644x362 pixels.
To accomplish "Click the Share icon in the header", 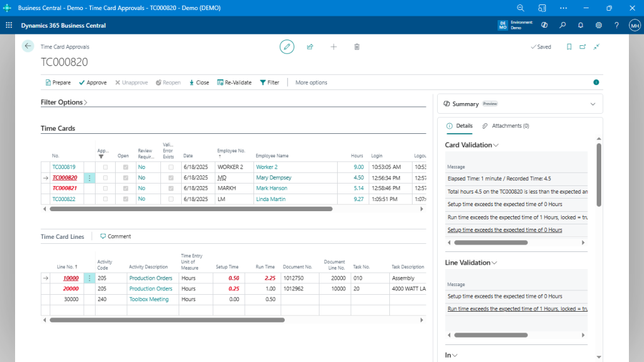I will pyautogui.click(x=310, y=47).
